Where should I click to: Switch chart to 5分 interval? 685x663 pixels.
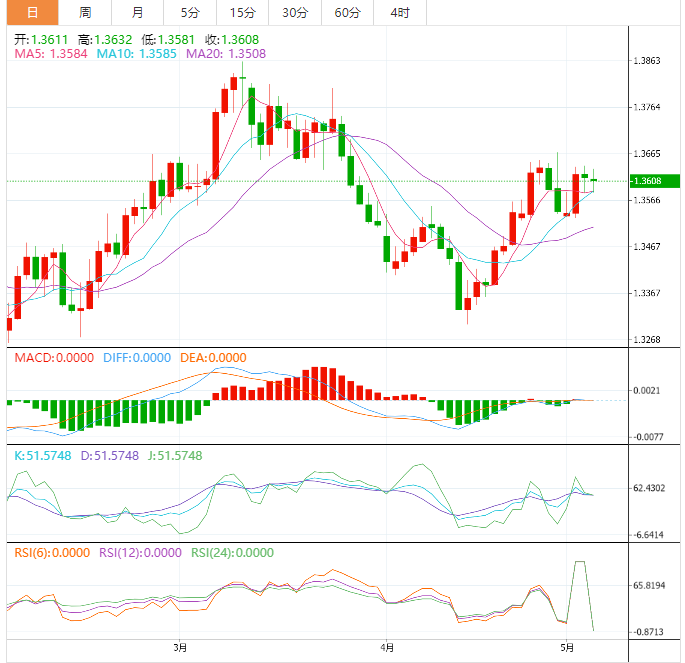pyautogui.click(x=189, y=13)
